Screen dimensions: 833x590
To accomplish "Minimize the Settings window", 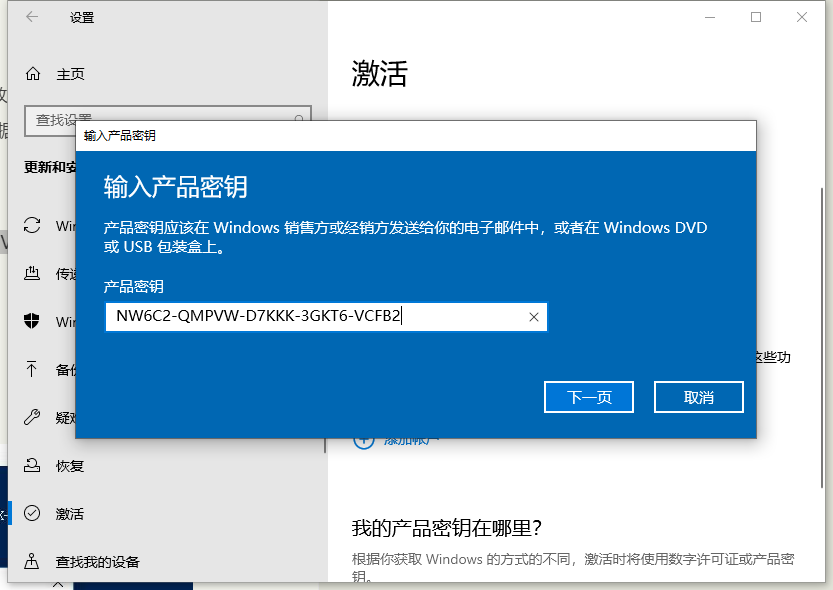I will pos(709,17).
